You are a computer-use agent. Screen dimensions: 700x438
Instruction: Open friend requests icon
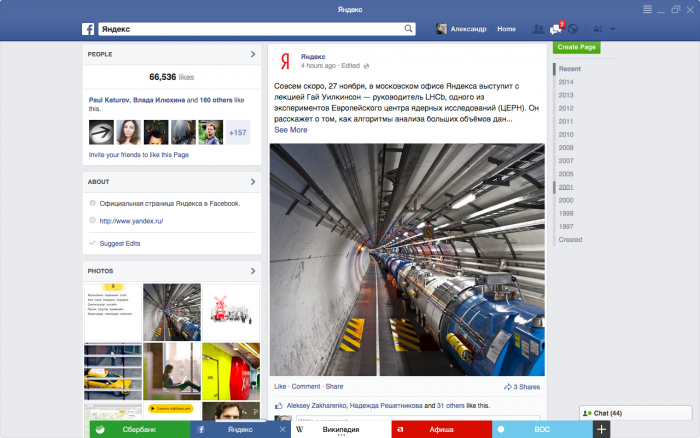pyautogui.click(x=538, y=29)
